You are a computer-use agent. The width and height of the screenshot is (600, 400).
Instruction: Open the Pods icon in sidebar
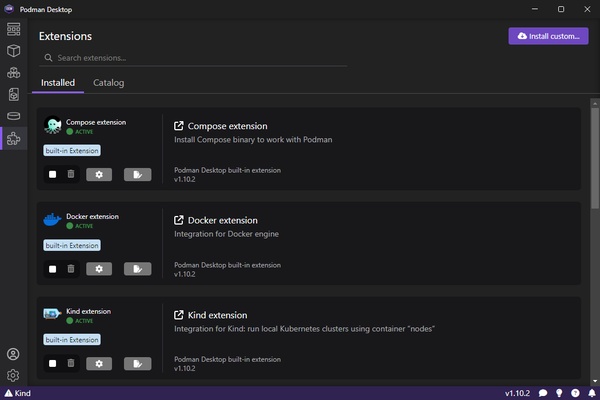pyautogui.click(x=13, y=72)
